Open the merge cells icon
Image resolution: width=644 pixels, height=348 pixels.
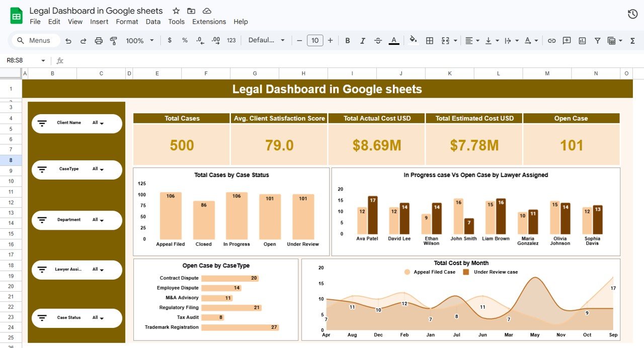pos(445,40)
